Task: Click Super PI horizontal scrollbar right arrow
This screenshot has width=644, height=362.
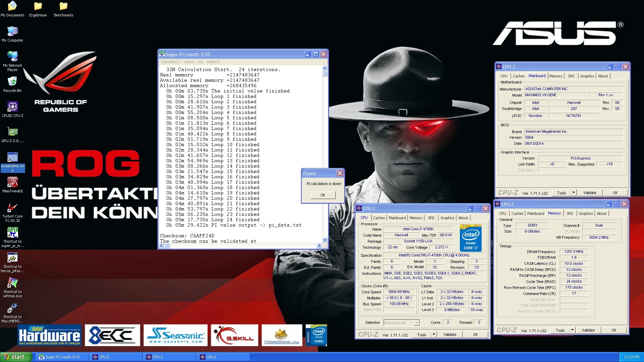Action: 319,246
